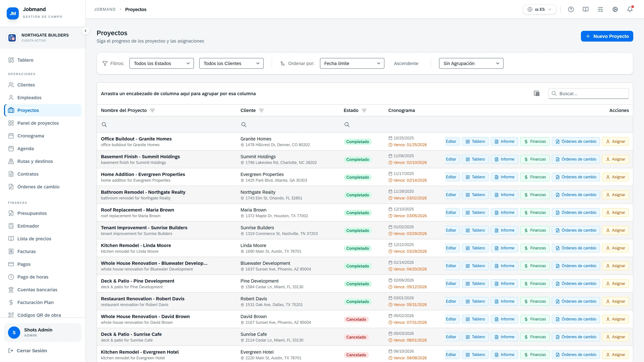The height and width of the screenshot is (362, 644).
Task: Click Asignar for Tenant Improvement - Sunrise Builders
Action: 615,230
